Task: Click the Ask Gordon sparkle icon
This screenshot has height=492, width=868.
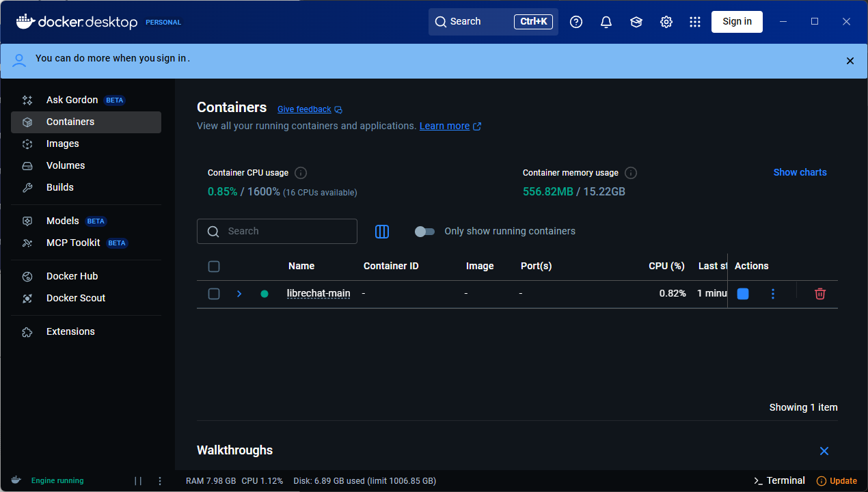Action: (x=27, y=100)
